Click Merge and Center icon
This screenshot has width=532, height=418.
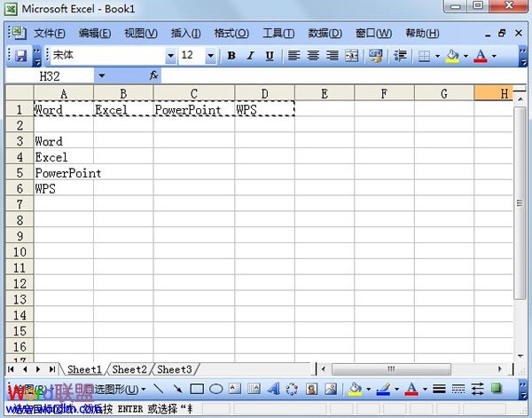point(351,55)
